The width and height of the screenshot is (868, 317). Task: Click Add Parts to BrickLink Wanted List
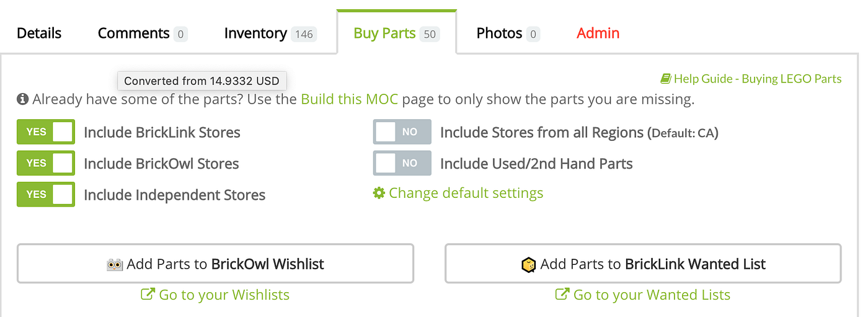click(643, 264)
